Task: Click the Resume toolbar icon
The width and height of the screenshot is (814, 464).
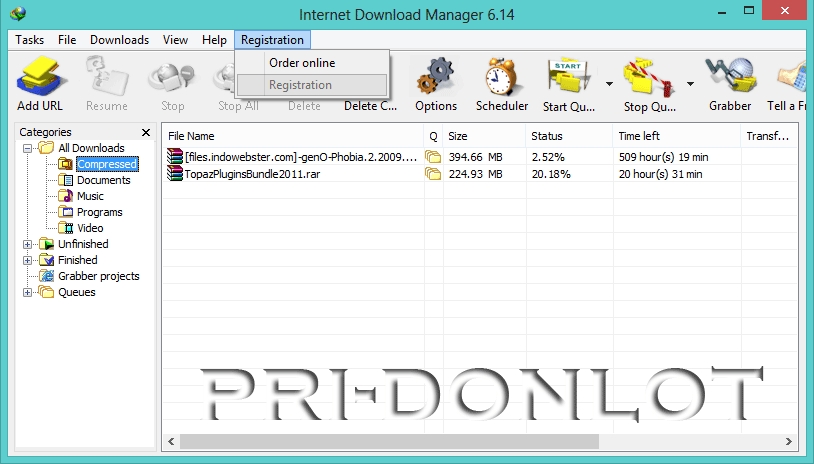Action: (x=106, y=78)
